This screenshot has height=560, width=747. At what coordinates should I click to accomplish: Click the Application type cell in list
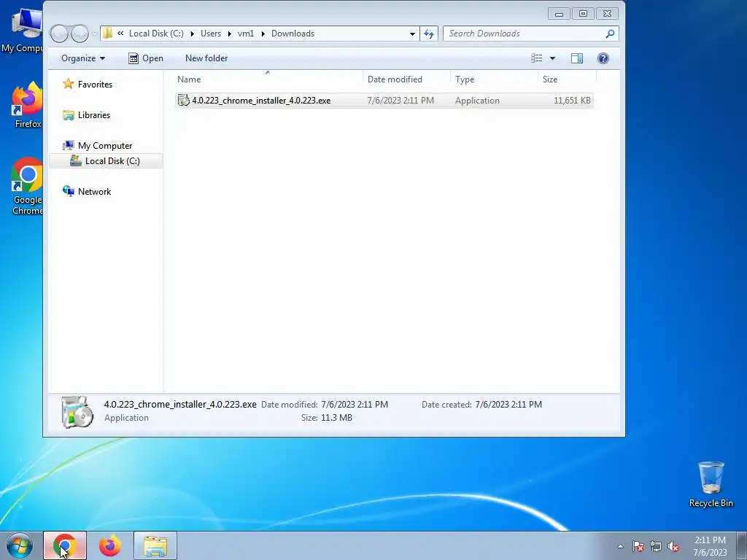477,101
